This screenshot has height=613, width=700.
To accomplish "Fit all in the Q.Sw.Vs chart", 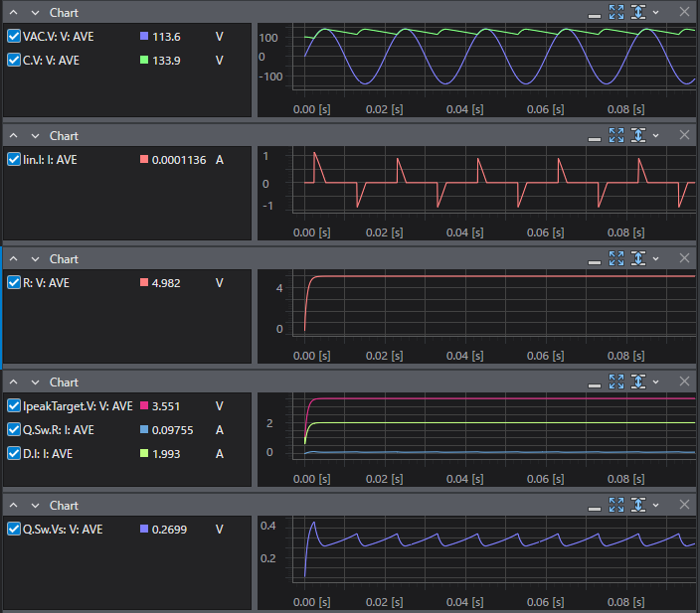I will tap(616, 505).
